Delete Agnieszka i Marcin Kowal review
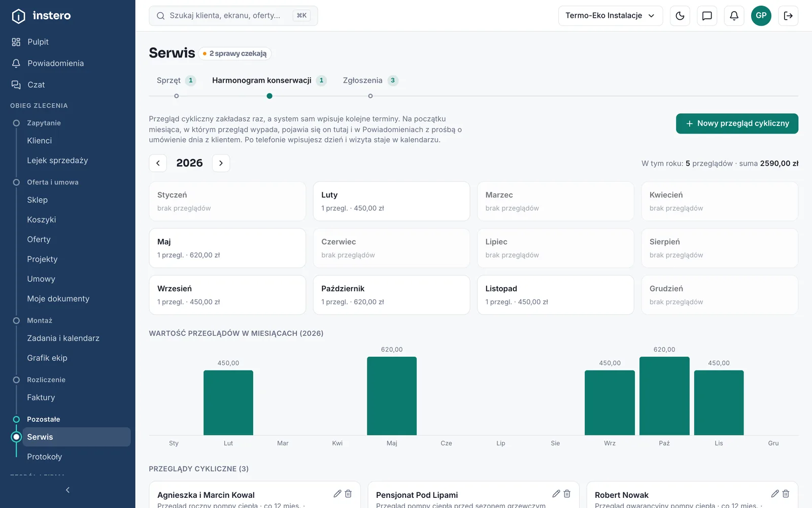 [348, 494]
